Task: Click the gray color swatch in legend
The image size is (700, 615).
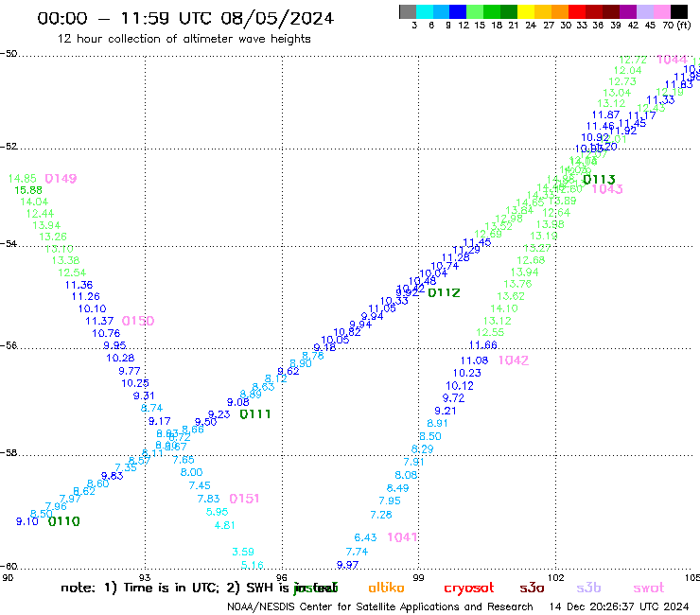Action: point(408,11)
